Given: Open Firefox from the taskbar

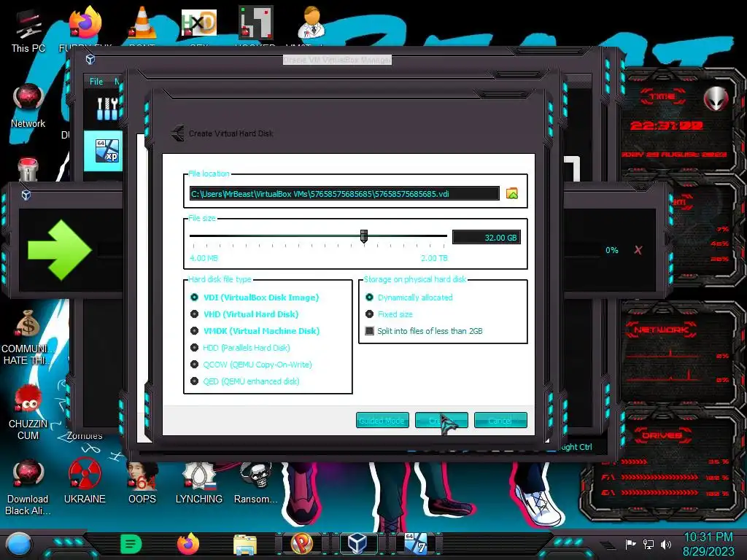Looking at the screenshot, I should click(188, 544).
